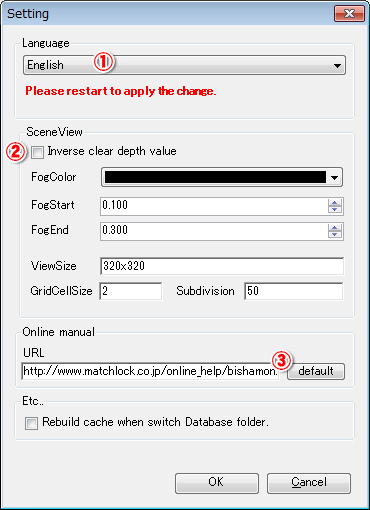
Task: Open the Language dropdown showing English
Action: pyautogui.click(x=184, y=65)
